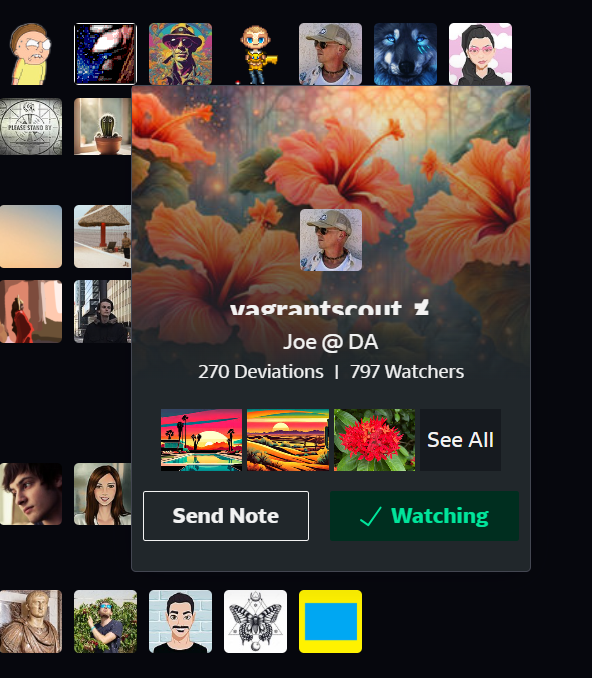
Task: Click the Morty cartoon avatar
Action: tap(31, 54)
